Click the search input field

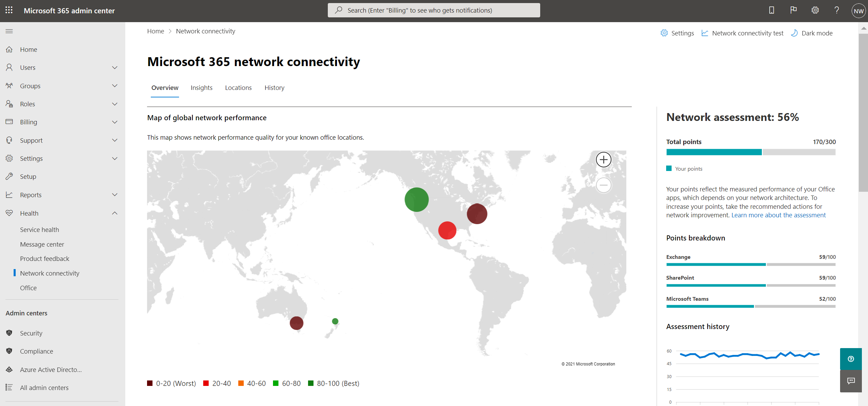coord(434,10)
